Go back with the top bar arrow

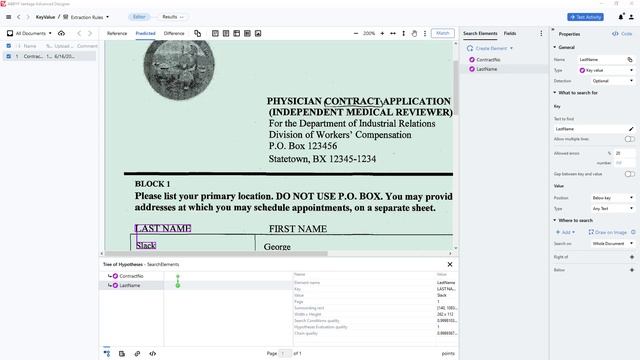[19, 17]
